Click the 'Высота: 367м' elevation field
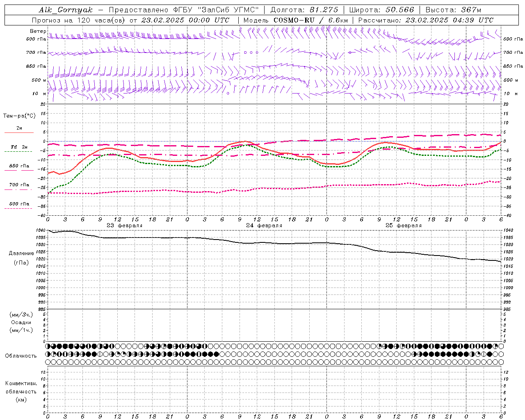Image resolution: width=525 pixels, height=420 pixels. point(453,10)
